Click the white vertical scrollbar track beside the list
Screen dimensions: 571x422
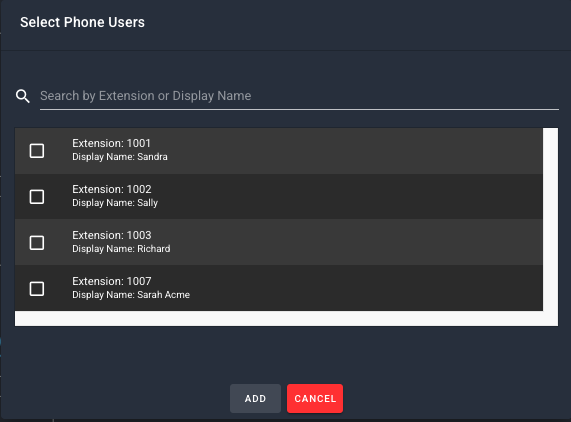[550, 219]
